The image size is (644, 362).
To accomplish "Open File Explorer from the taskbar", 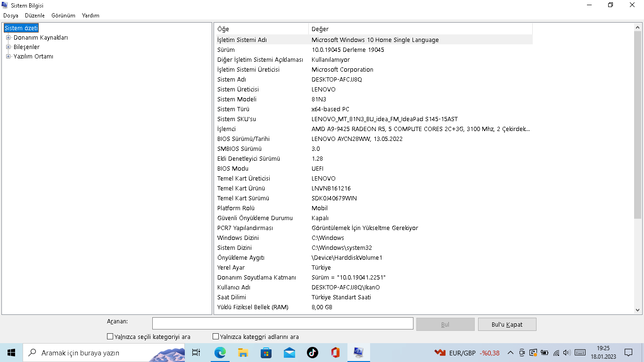I will pos(243,353).
